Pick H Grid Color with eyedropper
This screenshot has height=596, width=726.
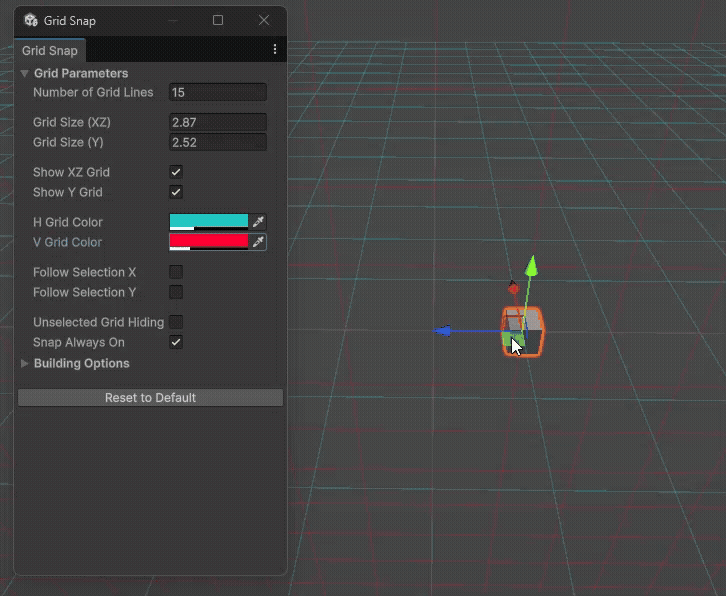(x=258, y=222)
